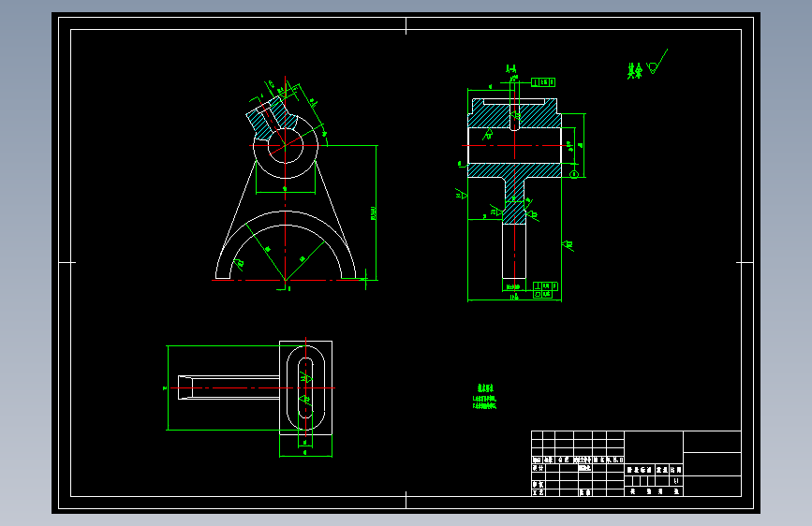The height and width of the screenshot is (526, 812).
Task: Select the tolerance frames below the section view shaft
Action: 546,290
